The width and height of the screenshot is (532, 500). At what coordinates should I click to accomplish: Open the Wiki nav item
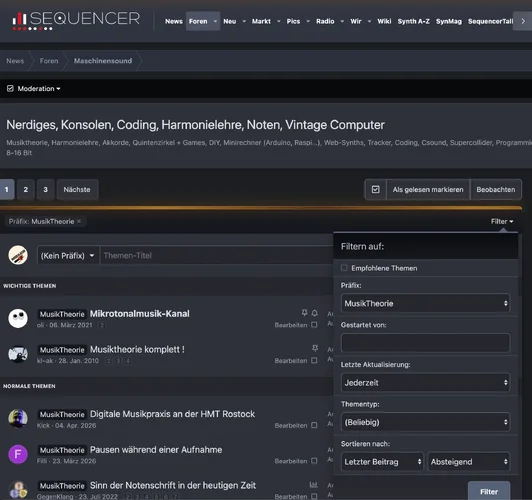(384, 21)
